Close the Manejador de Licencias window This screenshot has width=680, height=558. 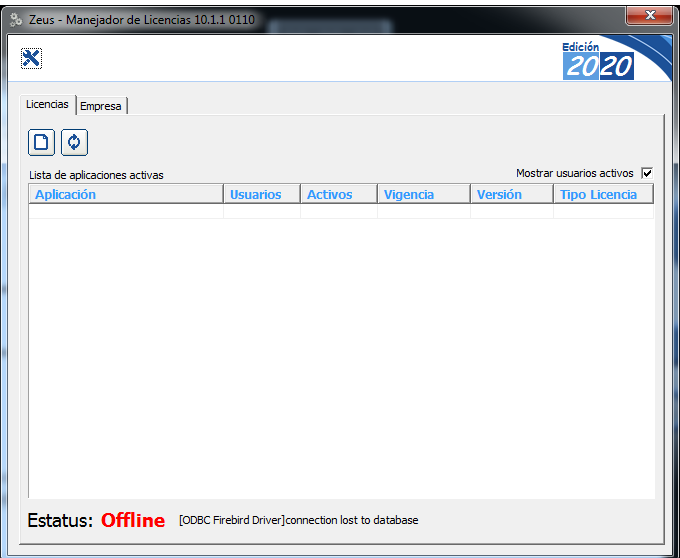point(651,15)
